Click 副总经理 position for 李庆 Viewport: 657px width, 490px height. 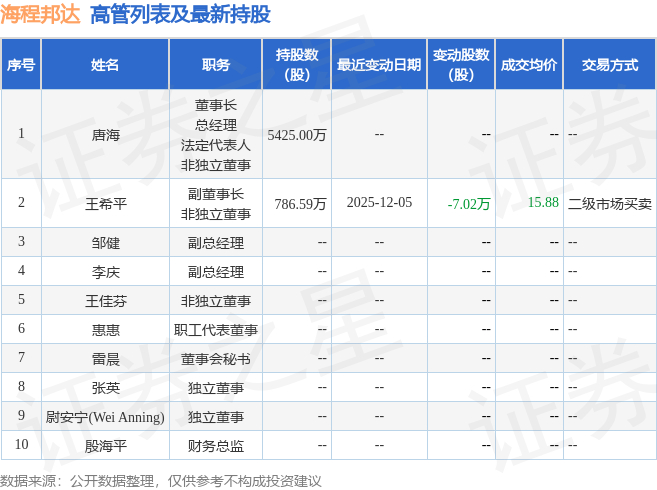click(216, 272)
